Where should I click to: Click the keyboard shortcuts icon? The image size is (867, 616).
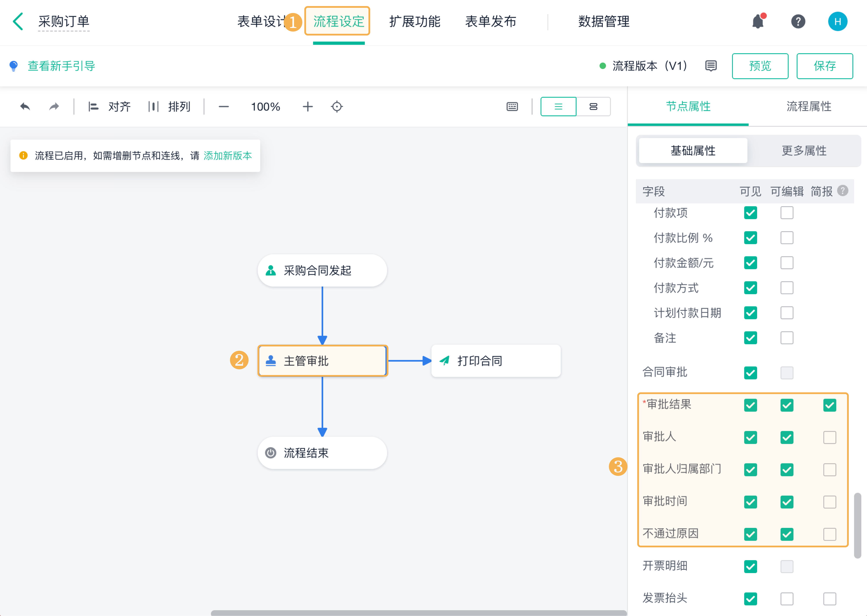(x=512, y=107)
